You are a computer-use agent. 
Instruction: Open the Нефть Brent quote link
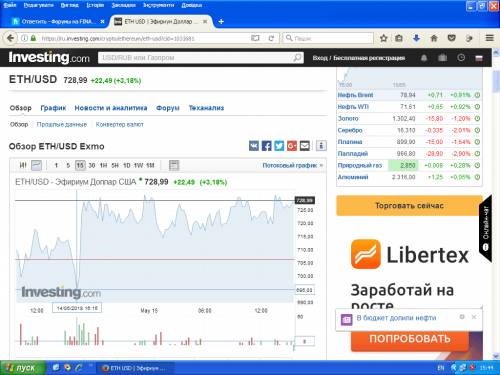click(355, 95)
